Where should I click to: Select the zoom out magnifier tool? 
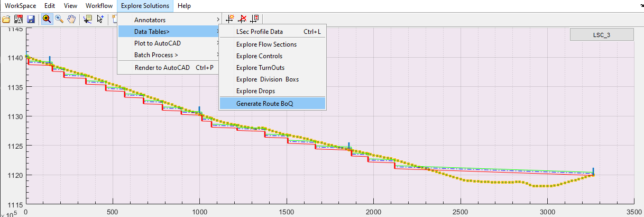(59, 19)
